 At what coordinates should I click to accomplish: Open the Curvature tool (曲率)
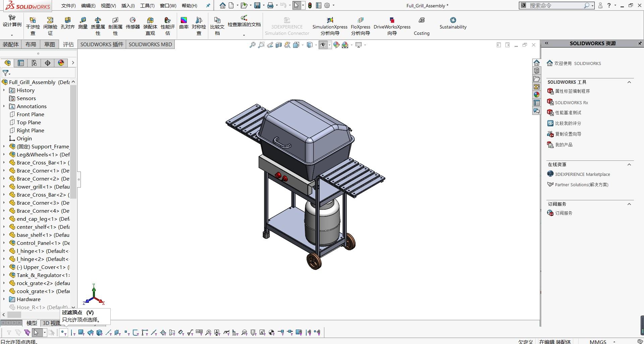pyautogui.click(x=184, y=23)
